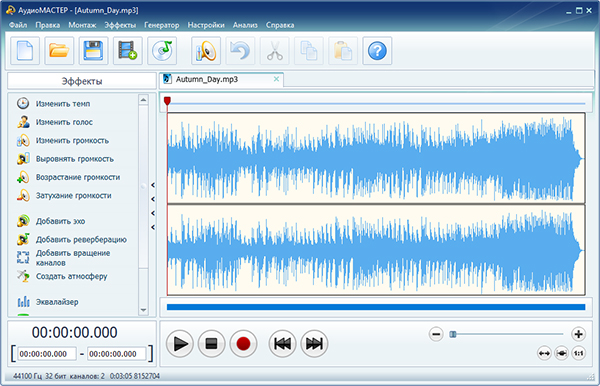
Task: Open the Генератор menu
Action: click(x=161, y=25)
